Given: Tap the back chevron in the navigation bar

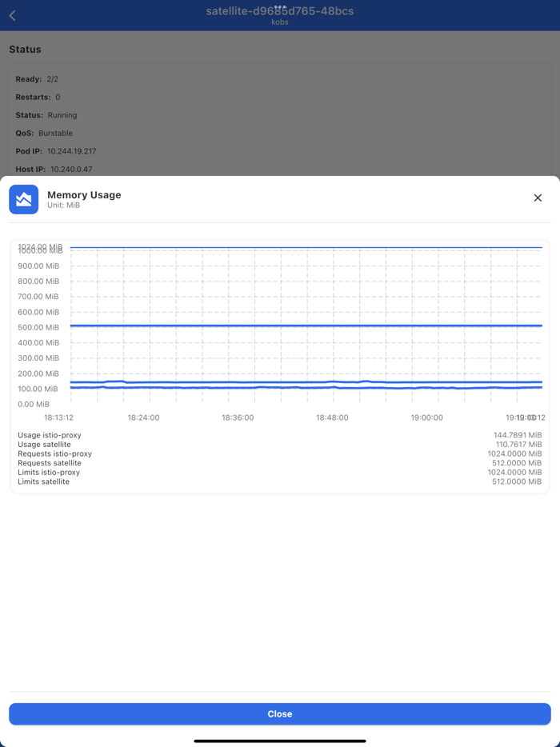Looking at the screenshot, I should click(12, 14).
